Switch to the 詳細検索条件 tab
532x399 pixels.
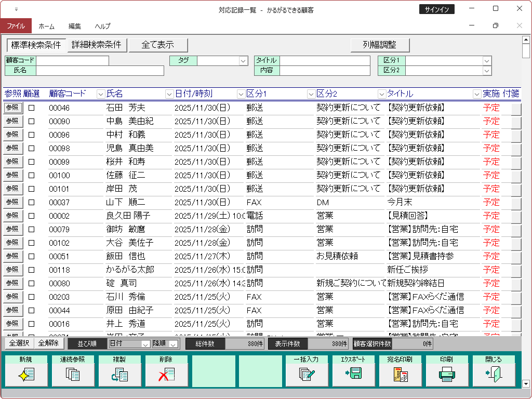pos(97,45)
